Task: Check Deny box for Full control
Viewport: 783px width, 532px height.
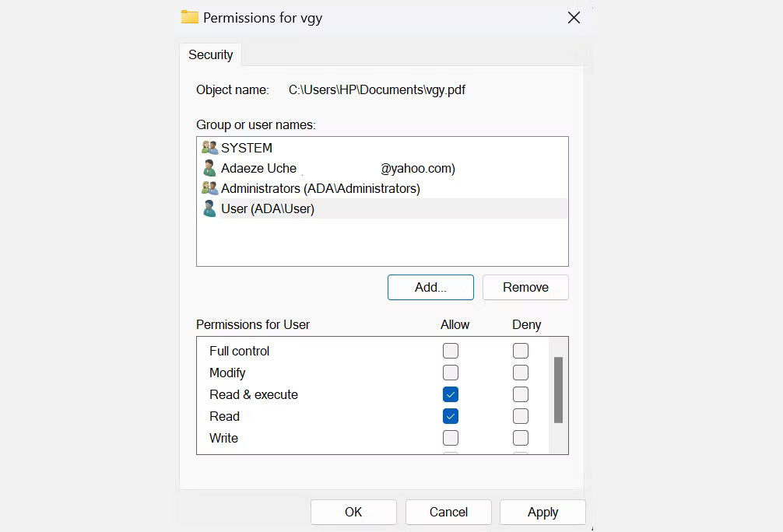Action: [521, 351]
